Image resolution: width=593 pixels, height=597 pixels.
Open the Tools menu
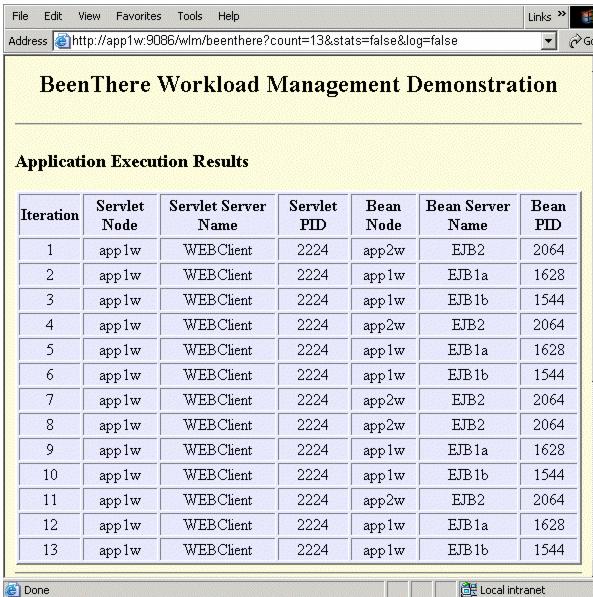[190, 16]
